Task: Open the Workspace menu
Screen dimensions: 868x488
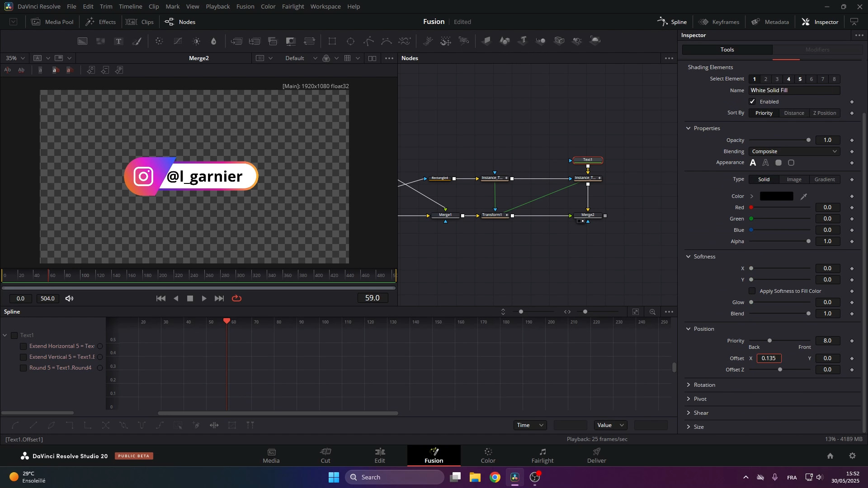Action: click(325, 6)
